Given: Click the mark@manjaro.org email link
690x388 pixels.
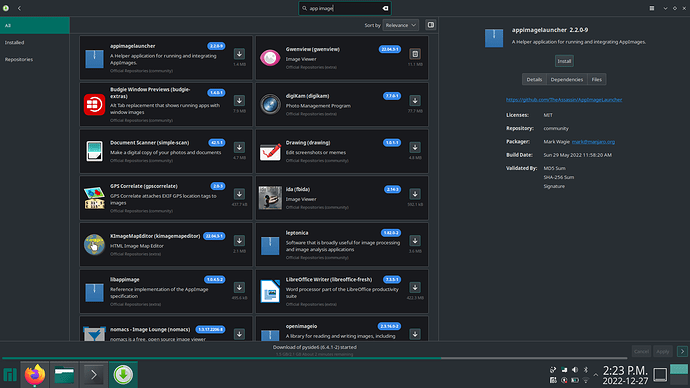Looking at the screenshot, I should pos(593,142).
